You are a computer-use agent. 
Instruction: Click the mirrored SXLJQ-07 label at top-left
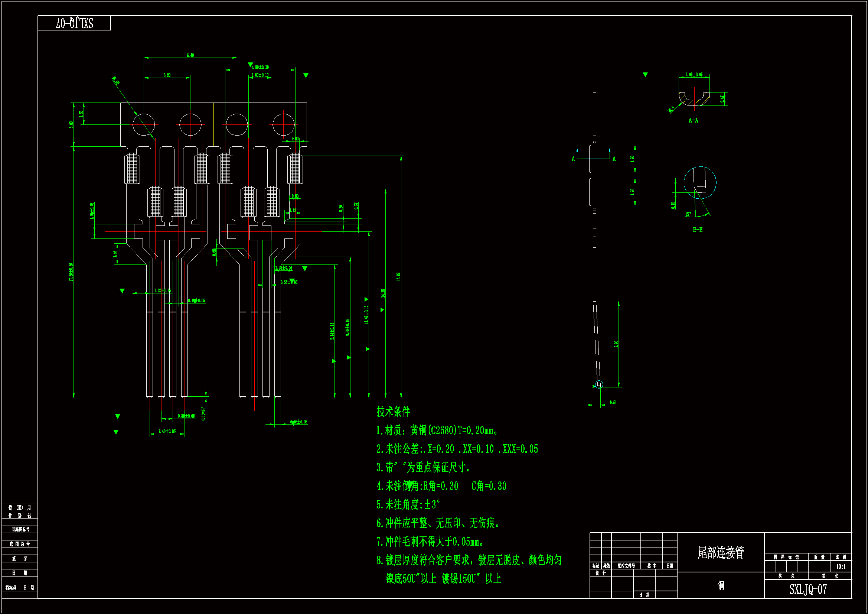tap(75, 23)
